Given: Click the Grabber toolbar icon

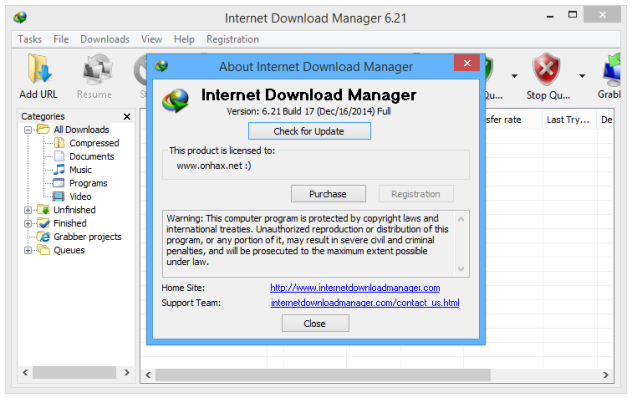Looking at the screenshot, I should [x=612, y=69].
